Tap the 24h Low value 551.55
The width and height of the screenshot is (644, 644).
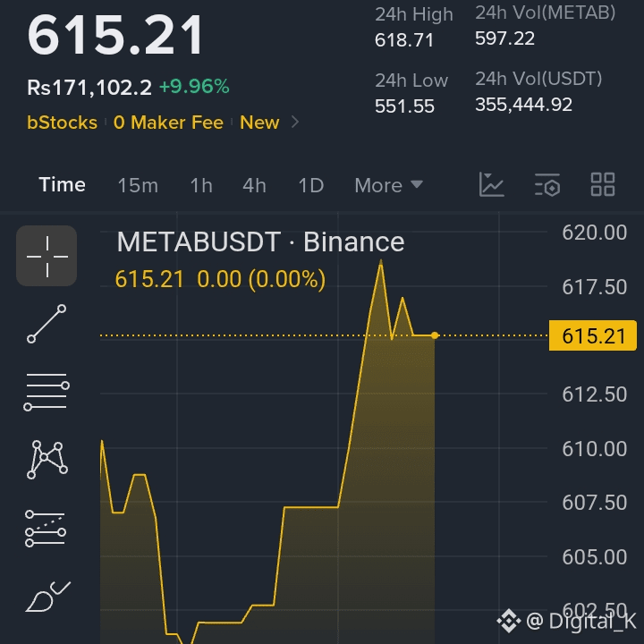point(404,106)
